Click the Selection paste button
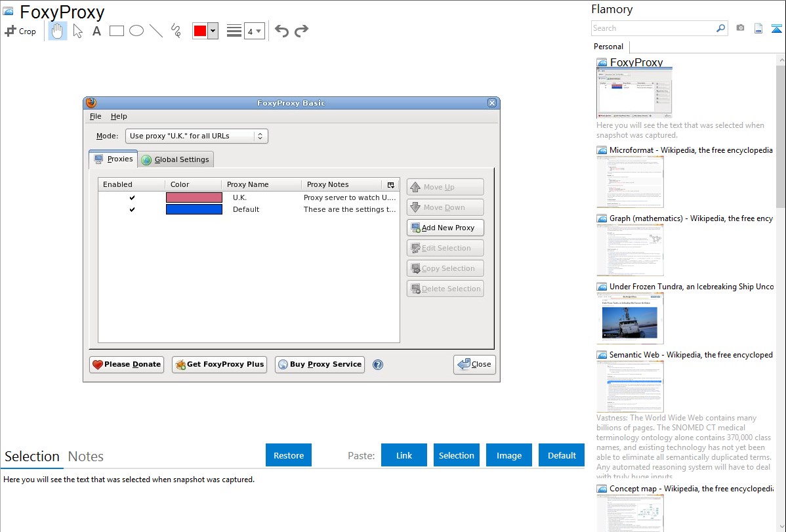The height and width of the screenshot is (532, 786). click(456, 455)
